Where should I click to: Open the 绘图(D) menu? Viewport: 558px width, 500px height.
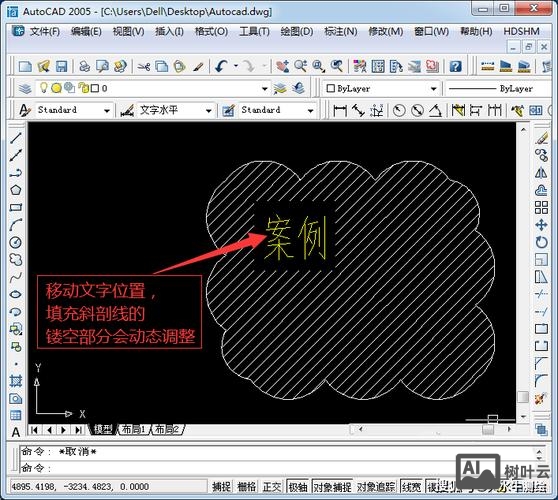(297, 31)
